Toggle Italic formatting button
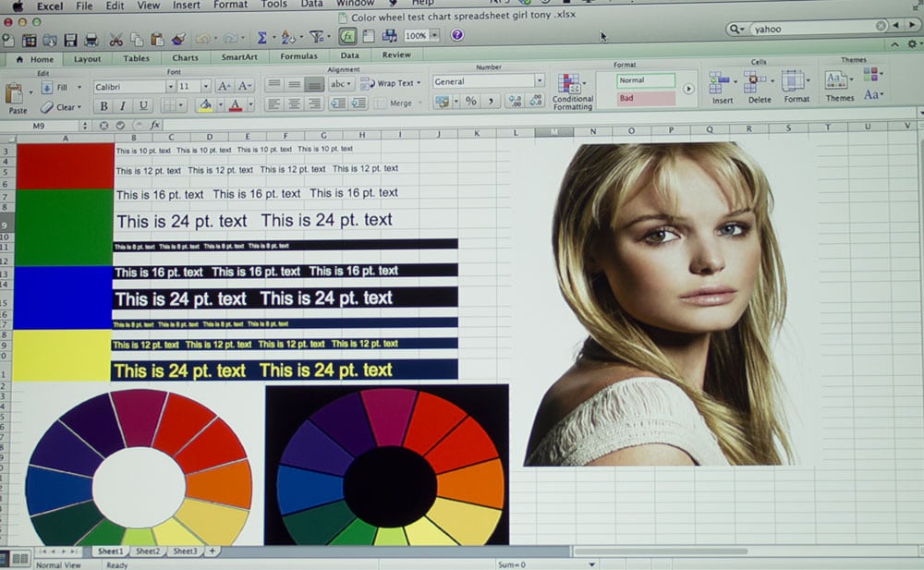Screen dimensions: 924x570 pos(123,106)
